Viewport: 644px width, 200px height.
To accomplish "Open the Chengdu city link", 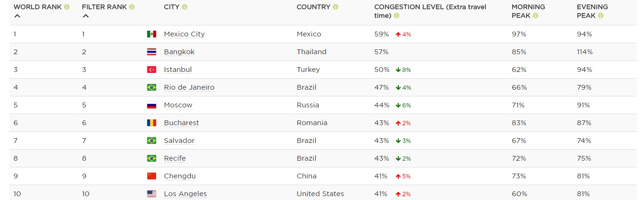I will click(180, 176).
